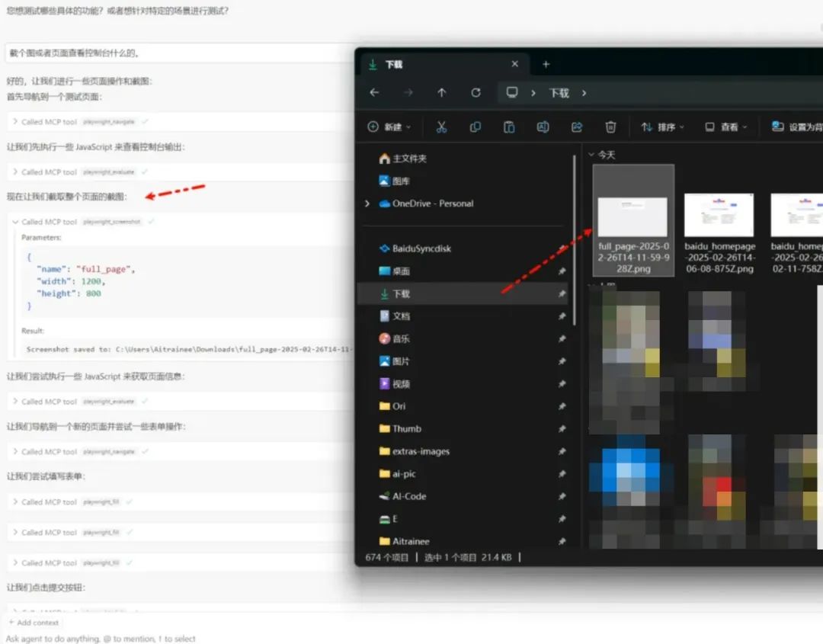Select OneDrive - Personal in sidebar
The height and width of the screenshot is (644, 823).
click(x=426, y=203)
